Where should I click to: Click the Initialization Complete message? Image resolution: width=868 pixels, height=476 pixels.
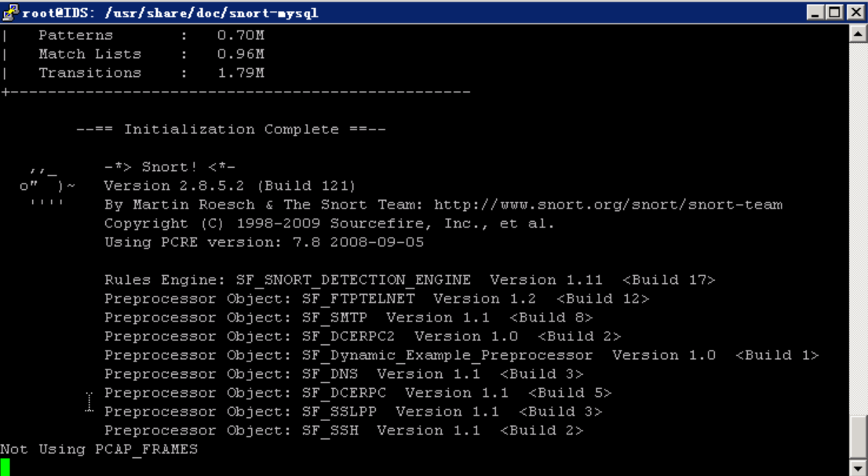[x=231, y=129]
